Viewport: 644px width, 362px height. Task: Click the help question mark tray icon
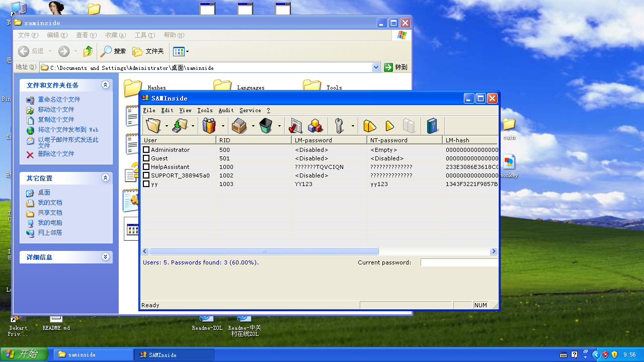point(574,354)
